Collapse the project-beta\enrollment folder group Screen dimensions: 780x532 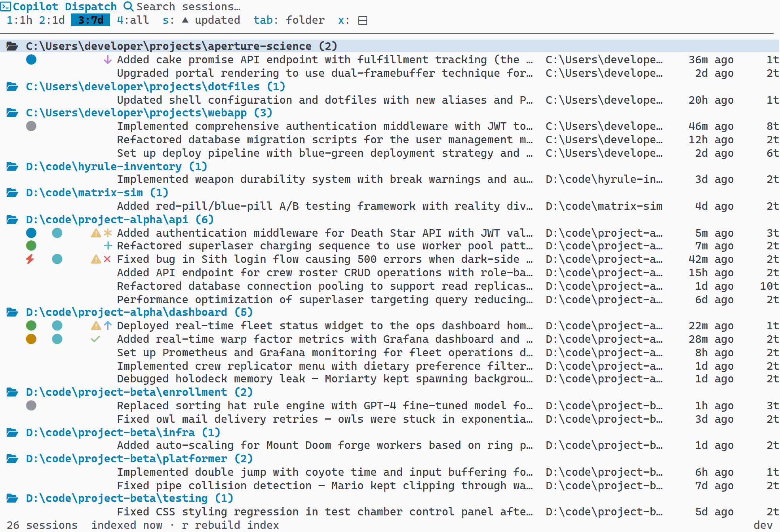tap(12, 392)
